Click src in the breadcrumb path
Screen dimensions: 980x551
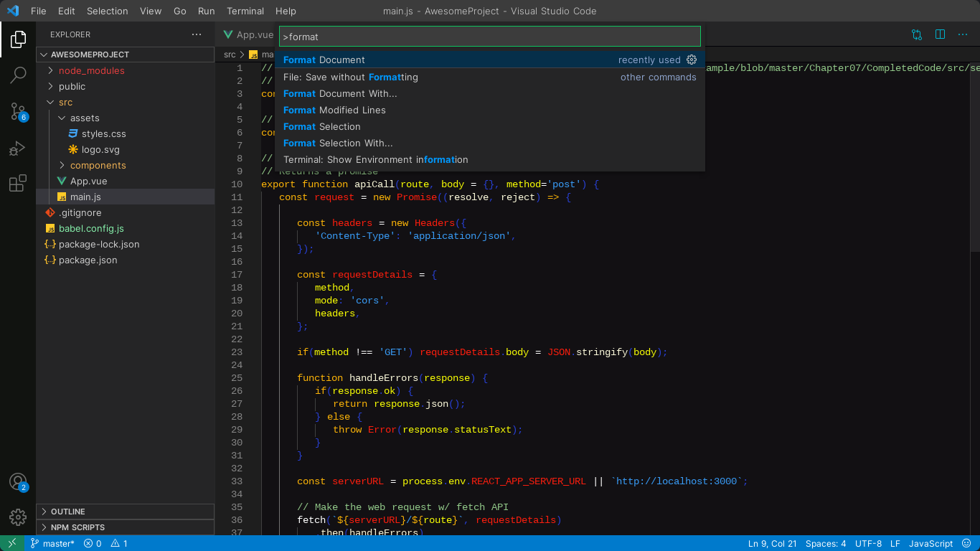pos(230,55)
